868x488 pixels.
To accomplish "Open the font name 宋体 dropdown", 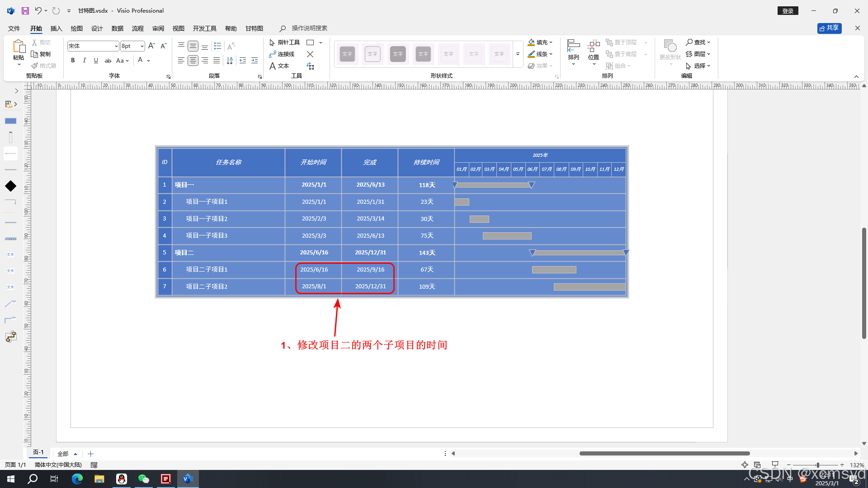I will [x=116, y=46].
